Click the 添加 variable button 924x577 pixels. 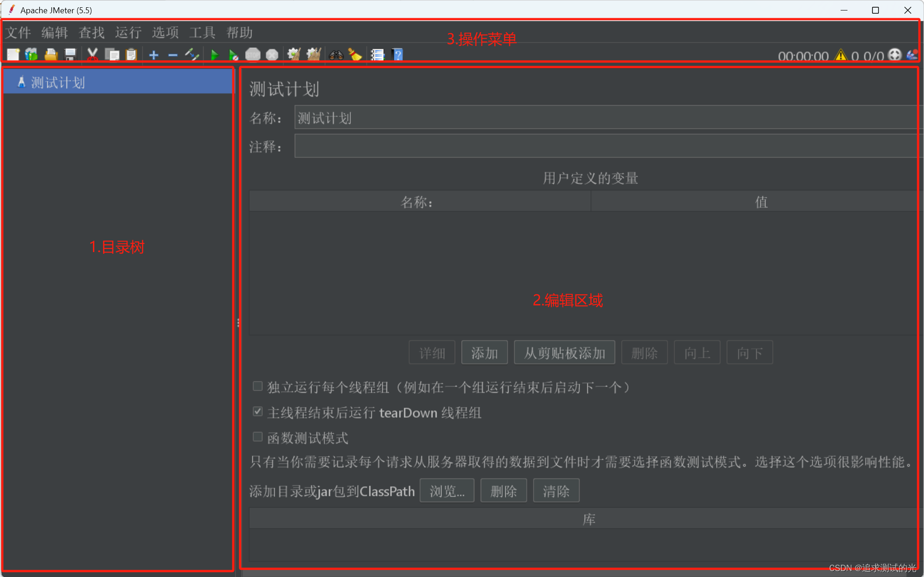coord(484,352)
